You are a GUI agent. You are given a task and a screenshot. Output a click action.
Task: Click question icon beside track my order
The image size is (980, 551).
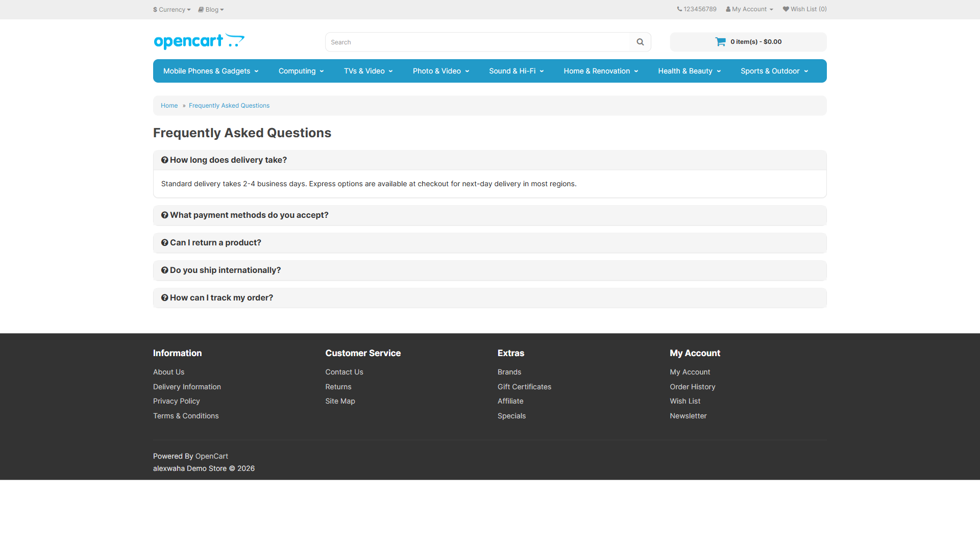(x=164, y=297)
